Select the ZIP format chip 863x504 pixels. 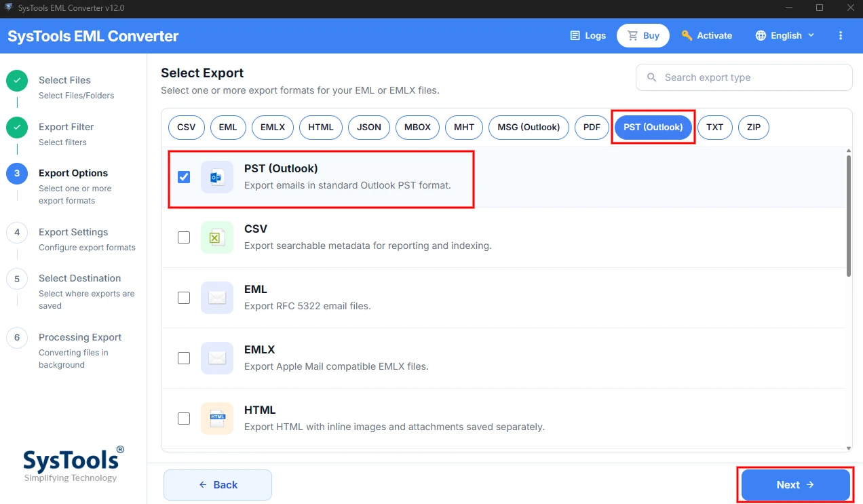point(754,127)
